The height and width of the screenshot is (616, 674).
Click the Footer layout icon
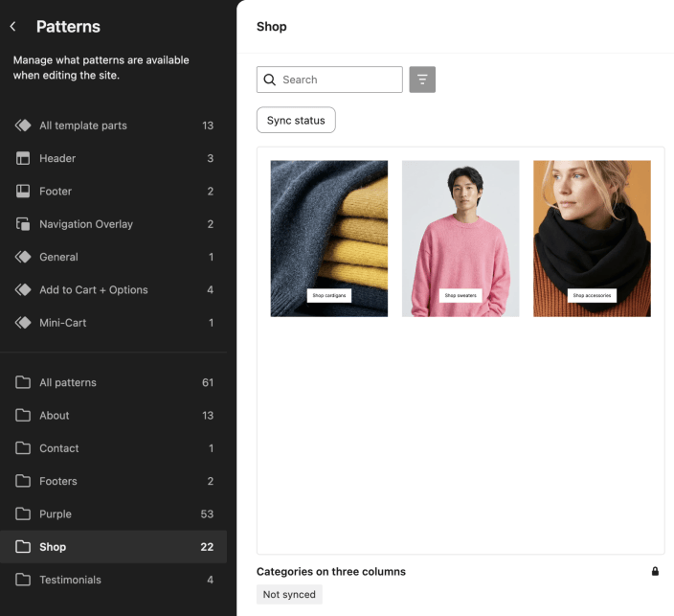coord(23,191)
